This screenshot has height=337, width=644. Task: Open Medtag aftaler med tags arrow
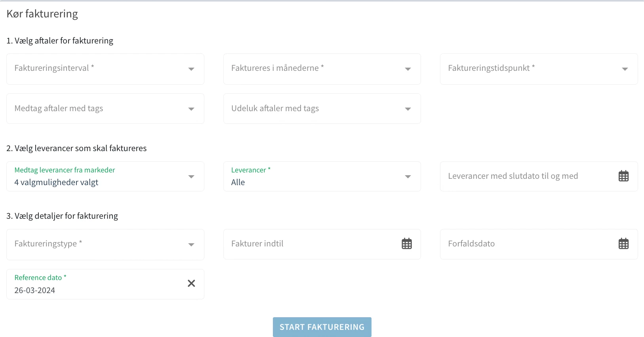pyautogui.click(x=191, y=109)
